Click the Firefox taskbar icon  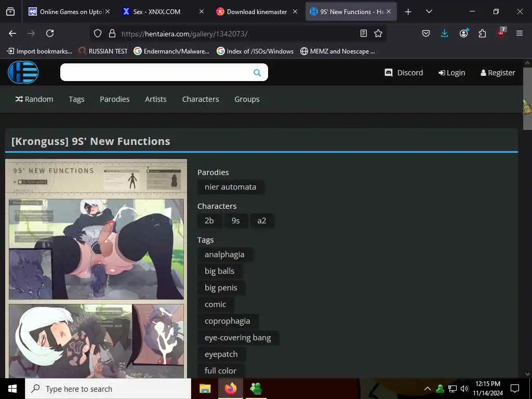point(230,389)
